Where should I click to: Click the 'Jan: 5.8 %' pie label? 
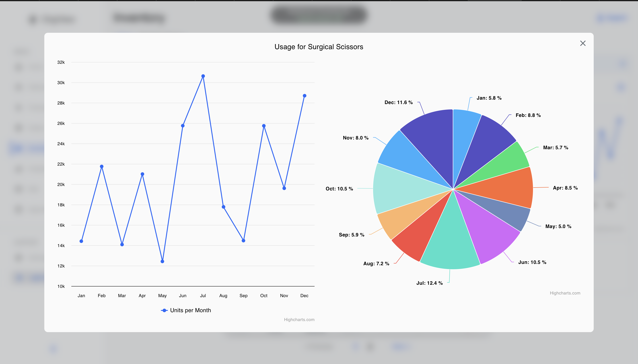[x=489, y=98]
